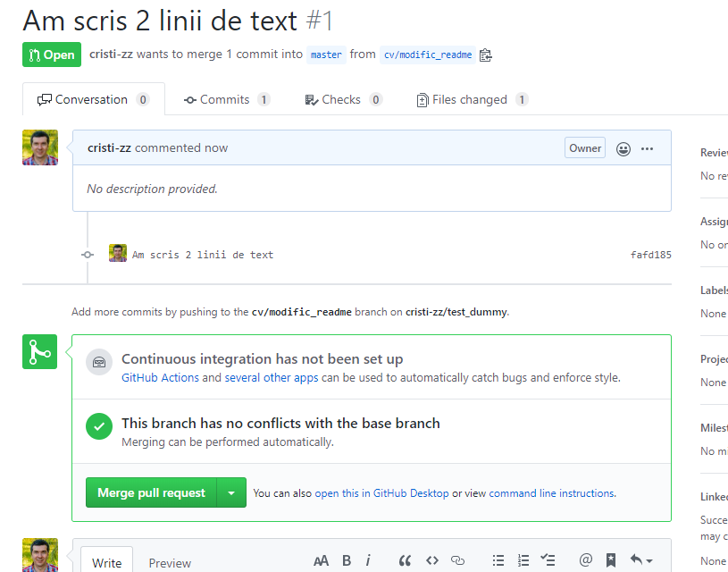Open commit fafd185

pos(650,255)
